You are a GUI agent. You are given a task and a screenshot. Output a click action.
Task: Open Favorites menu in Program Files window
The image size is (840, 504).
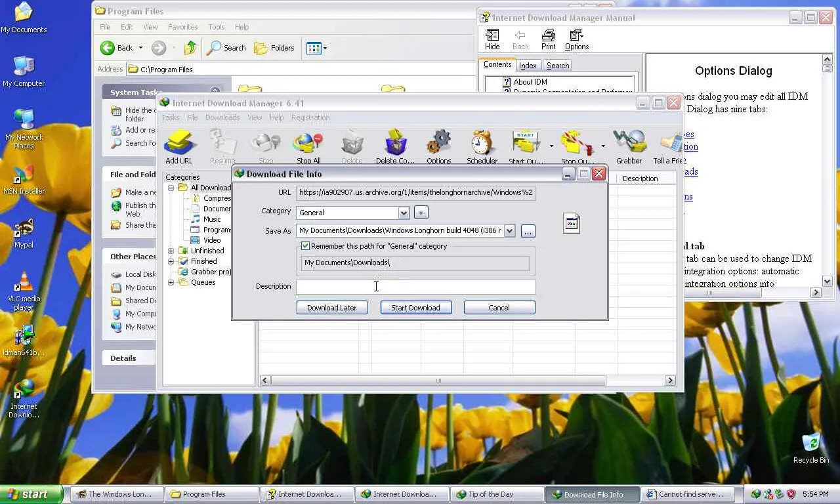182,27
